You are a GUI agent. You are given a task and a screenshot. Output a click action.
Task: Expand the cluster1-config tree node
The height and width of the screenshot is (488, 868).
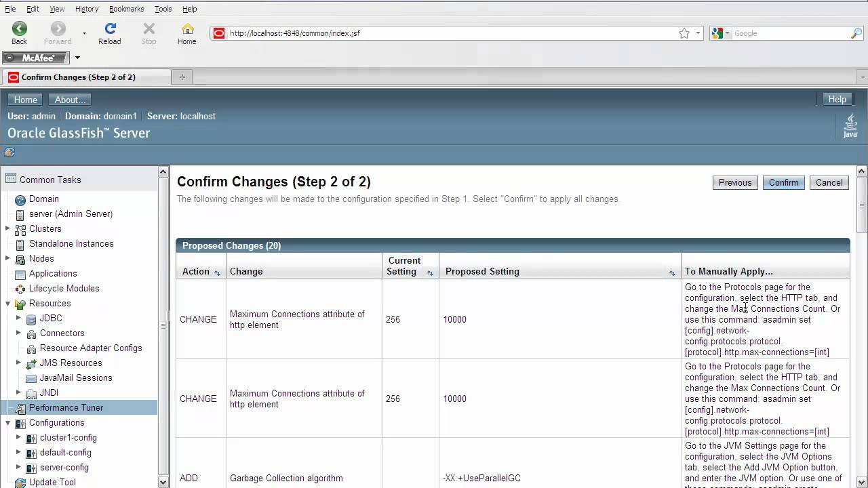(x=19, y=437)
